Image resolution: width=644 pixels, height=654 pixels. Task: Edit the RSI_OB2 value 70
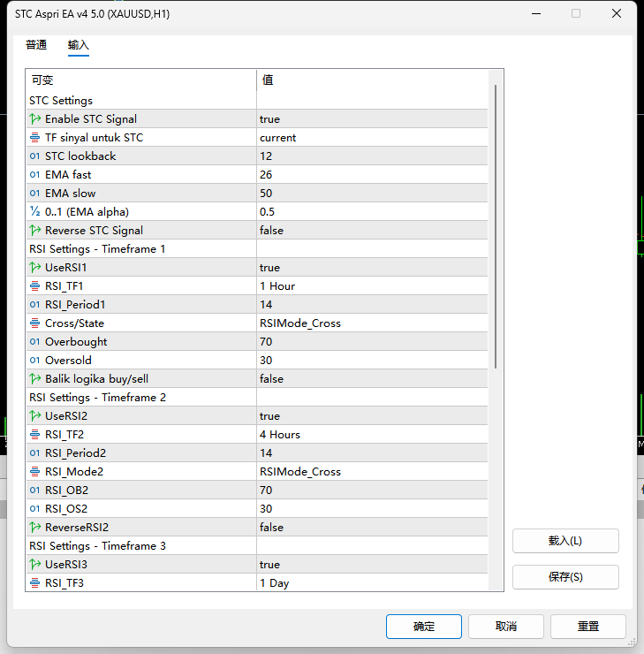click(x=372, y=490)
